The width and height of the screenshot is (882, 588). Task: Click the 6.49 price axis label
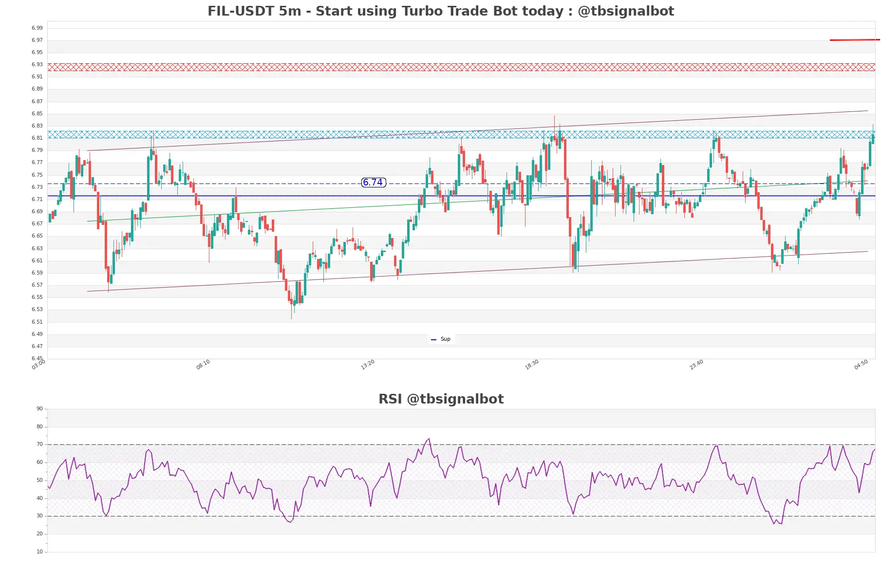(37, 334)
